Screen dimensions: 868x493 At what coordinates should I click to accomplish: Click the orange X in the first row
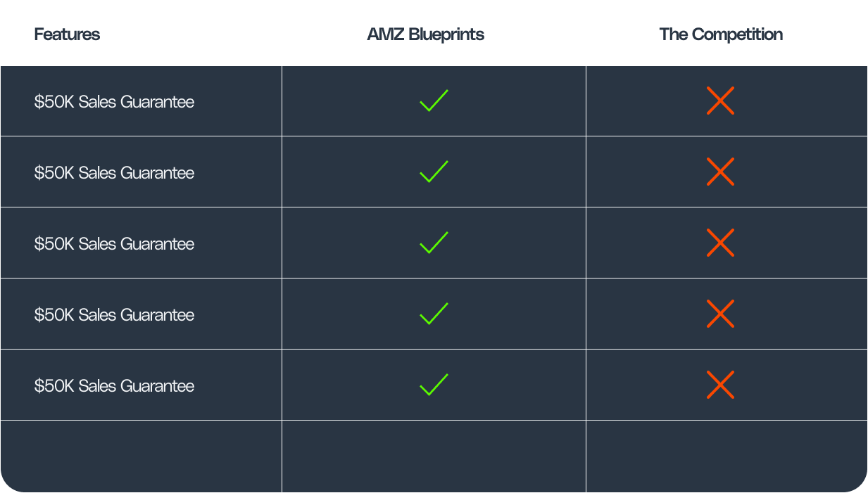720,101
